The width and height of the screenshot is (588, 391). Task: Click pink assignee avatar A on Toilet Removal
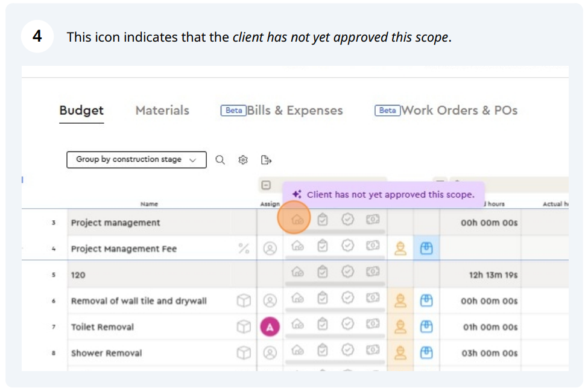coord(270,327)
